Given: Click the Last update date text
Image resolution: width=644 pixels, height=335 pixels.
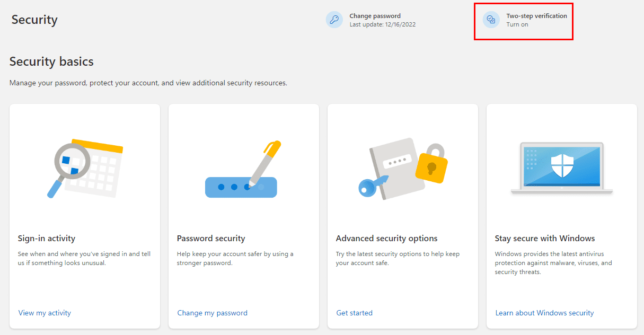Looking at the screenshot, I should coord(383,24).
